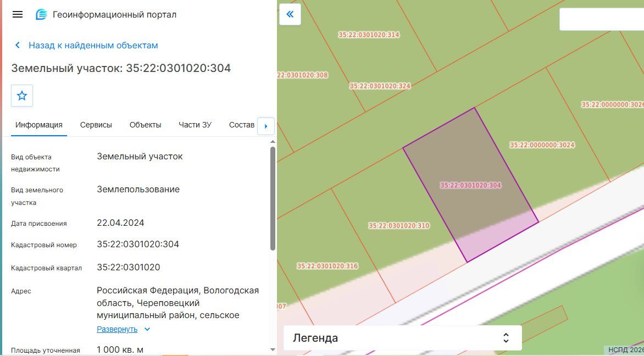This screenshot has height=356, width=644.
Task: Click the back chevron arrow icon
Action: (x=18, y=45)
